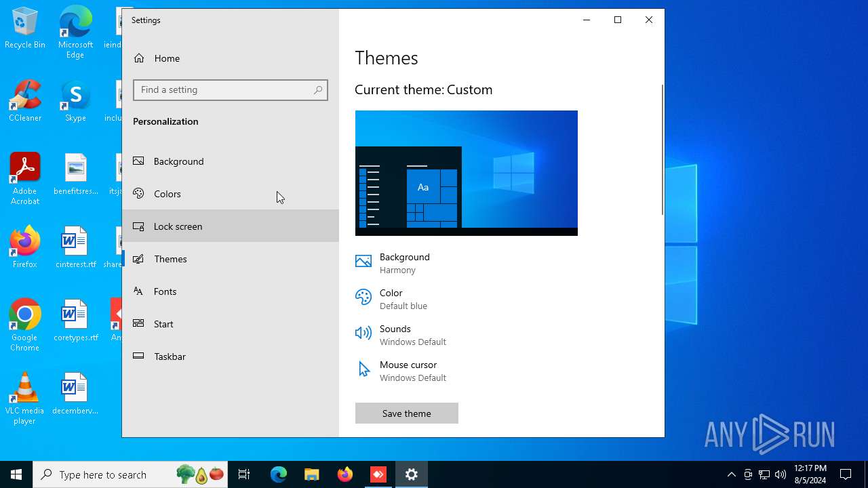Select the decemberv desktop document

click(x=75, y=394)
